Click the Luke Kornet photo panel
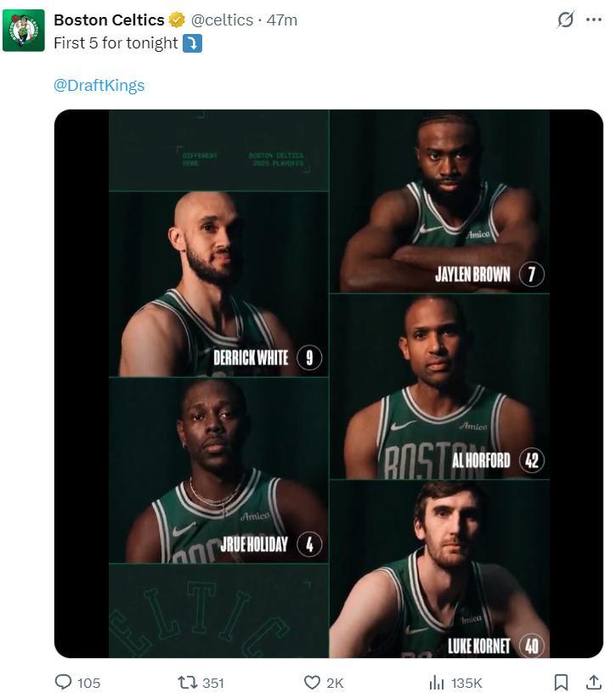Screen dimensions: 616x698 coord(439,569)
